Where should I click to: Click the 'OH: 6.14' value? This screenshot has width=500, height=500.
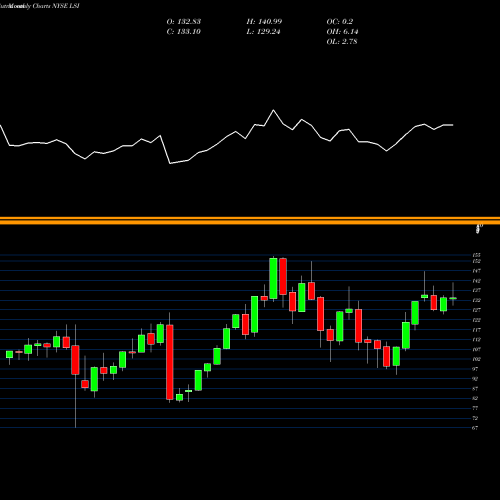[342, 32]
